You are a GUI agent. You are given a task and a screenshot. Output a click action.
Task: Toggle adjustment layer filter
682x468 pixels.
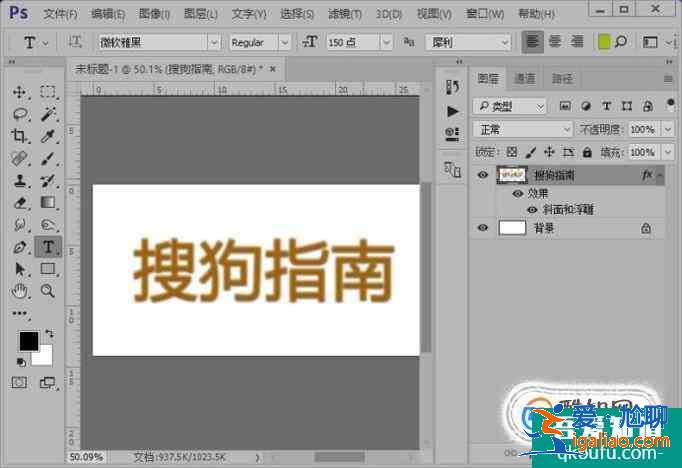click(x=586, y=106)
